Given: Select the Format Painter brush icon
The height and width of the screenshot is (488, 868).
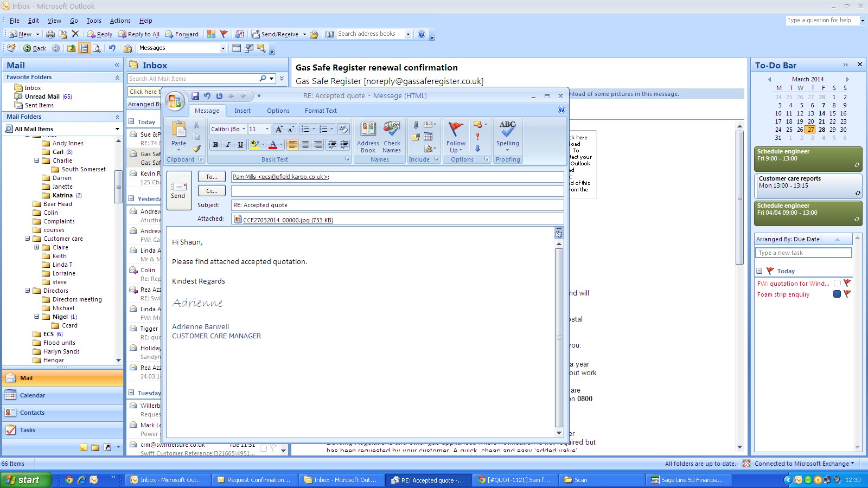Looking at the screenshot, I should pos(196,148).
